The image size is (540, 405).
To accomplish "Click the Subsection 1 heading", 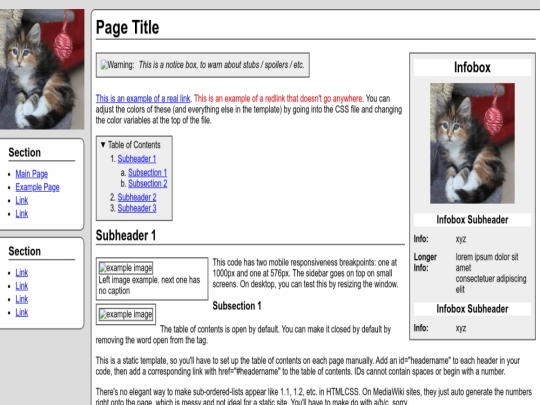I will point(237,305).
